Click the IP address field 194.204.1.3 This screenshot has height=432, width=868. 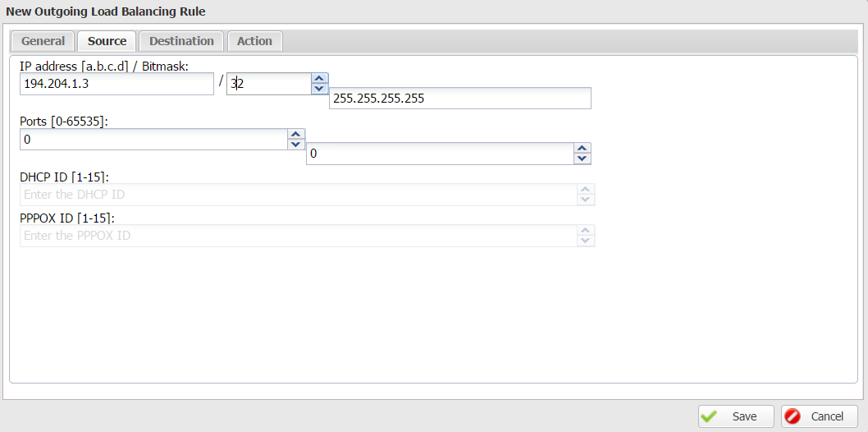point(116,85)
